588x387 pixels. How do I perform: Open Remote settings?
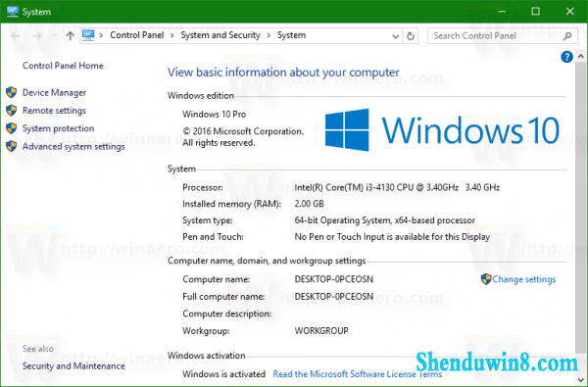pos(54,111)
